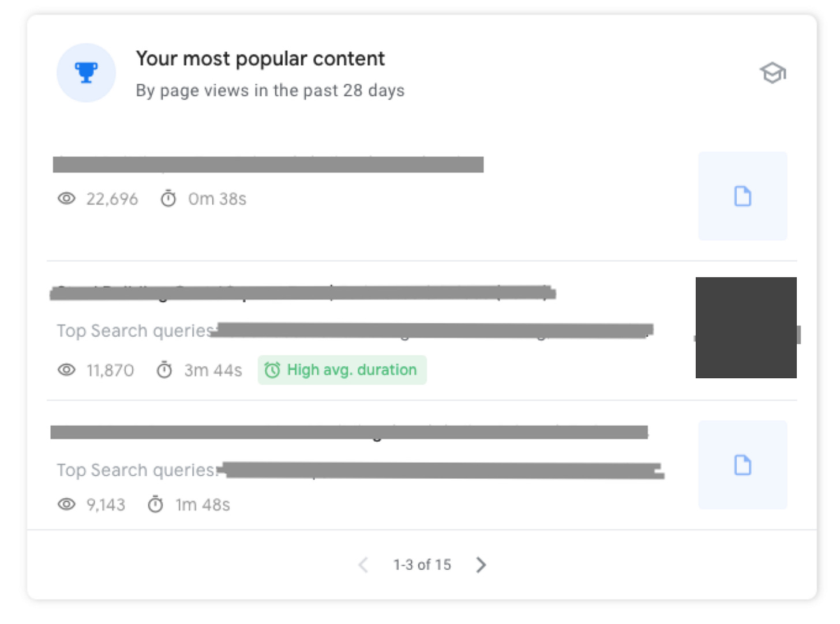
Task: Go to previous page of popular content
Action: pos(363,565)
